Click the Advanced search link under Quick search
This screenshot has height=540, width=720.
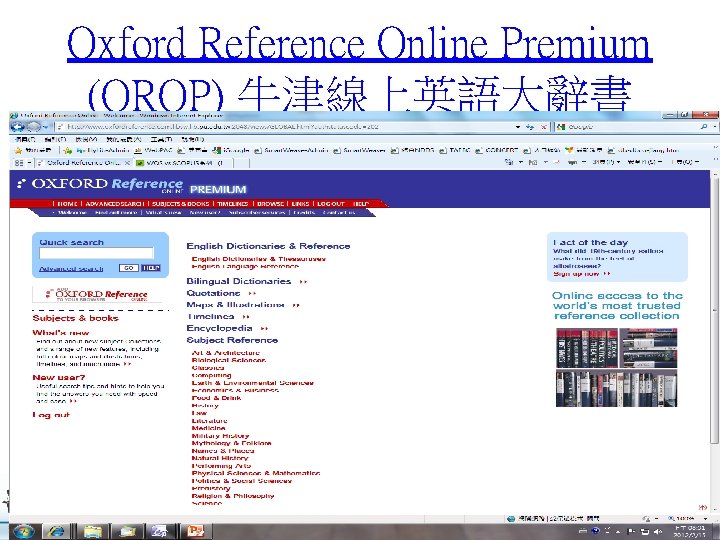point(71,269)
